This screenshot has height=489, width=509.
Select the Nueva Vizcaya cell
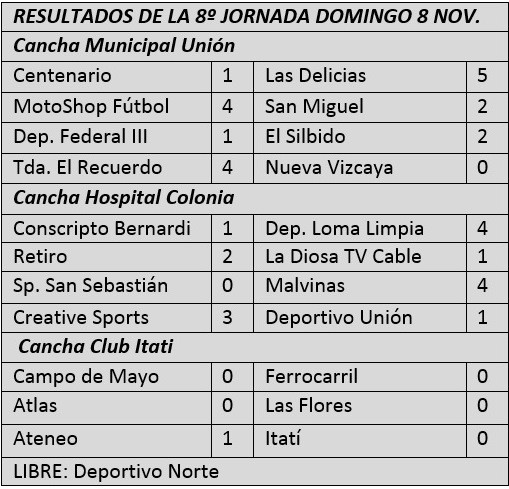360,168
